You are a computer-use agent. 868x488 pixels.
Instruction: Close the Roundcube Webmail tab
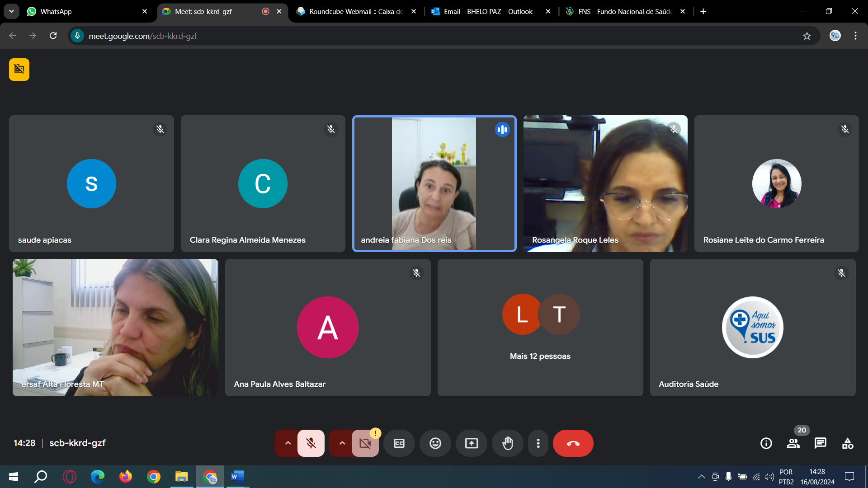[414, 12]
